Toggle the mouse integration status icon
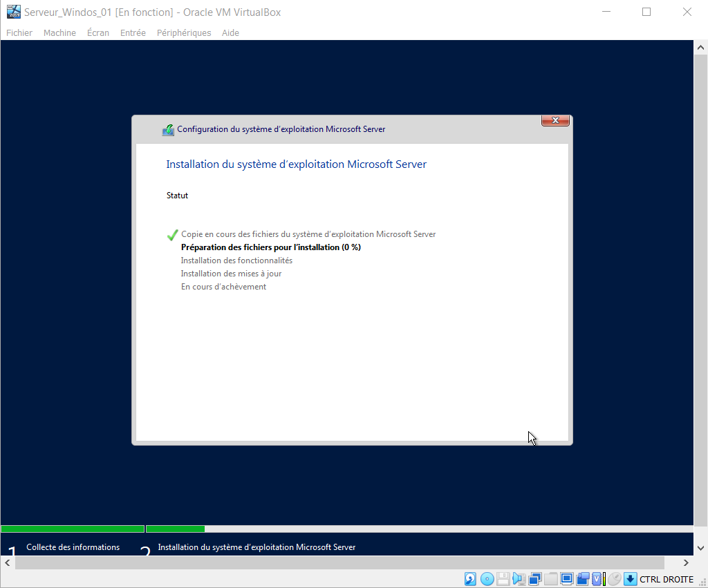The height and width of the screenshot is (588, 708). 614,579
